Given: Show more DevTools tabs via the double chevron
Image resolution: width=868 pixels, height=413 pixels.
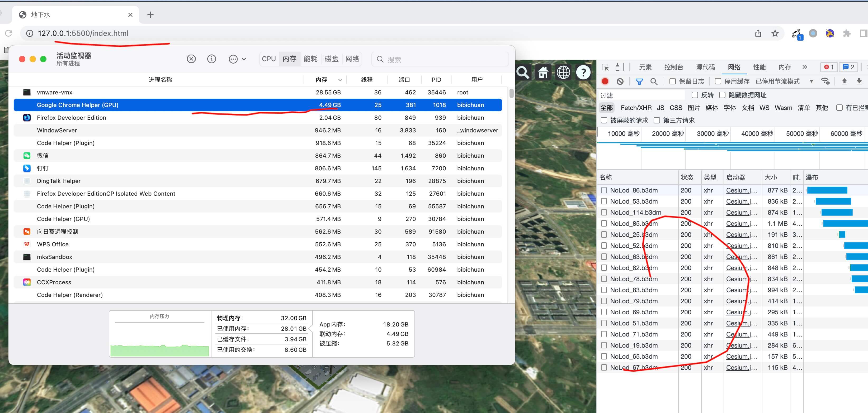Looking at the screenshot, I should click(x=805, y=67).
